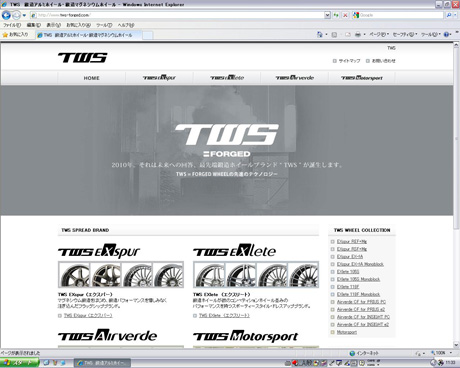Click HOME in the site navigation
Screen dimensions: 460x368
point(91,78)
